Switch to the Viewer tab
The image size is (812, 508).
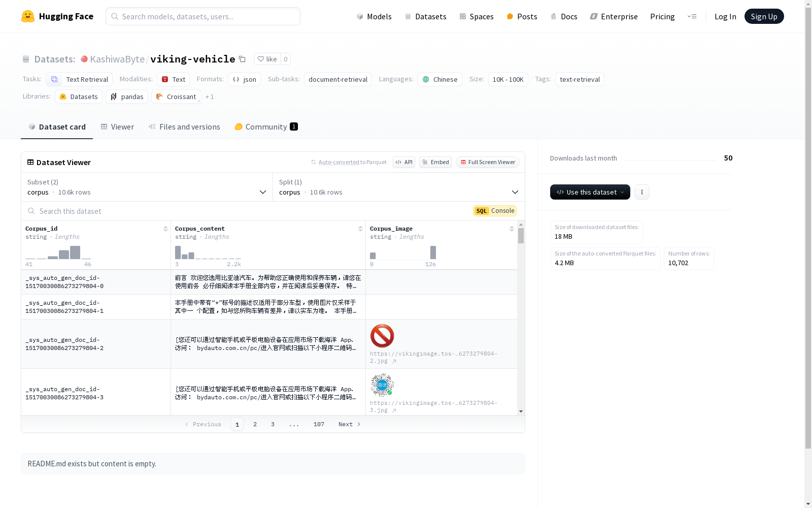(117, 127)
